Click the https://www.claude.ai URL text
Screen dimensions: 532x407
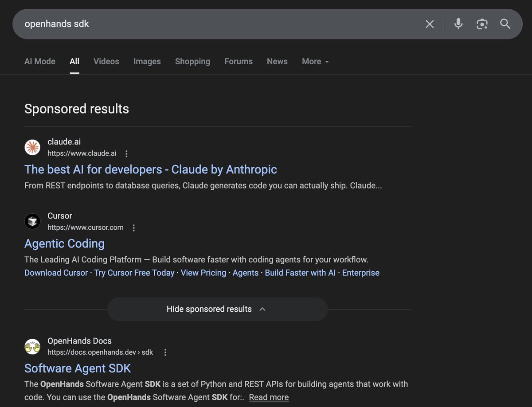point(82,153)
